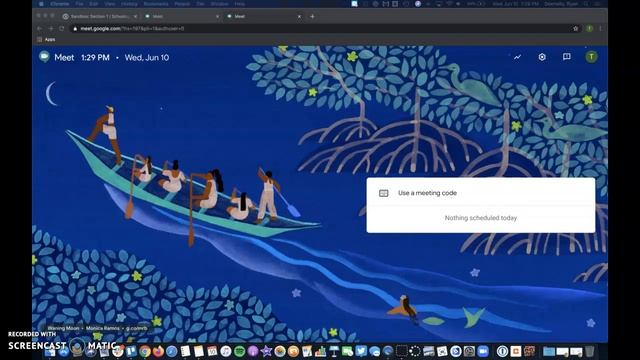Image resolution: width=640 pixels, height=360 pixels.
Task: Close the active Meet tab
Action: tap(299, 16)
